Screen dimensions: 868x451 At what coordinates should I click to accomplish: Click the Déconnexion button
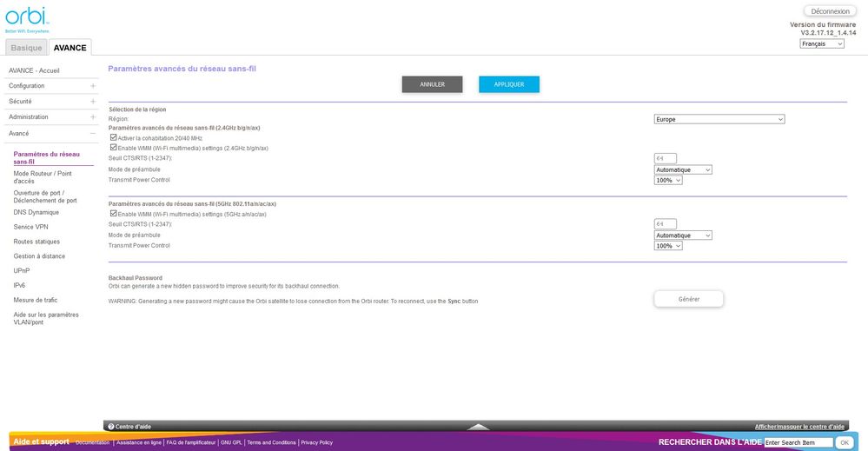pyautogui.click(x=830, y=11)
